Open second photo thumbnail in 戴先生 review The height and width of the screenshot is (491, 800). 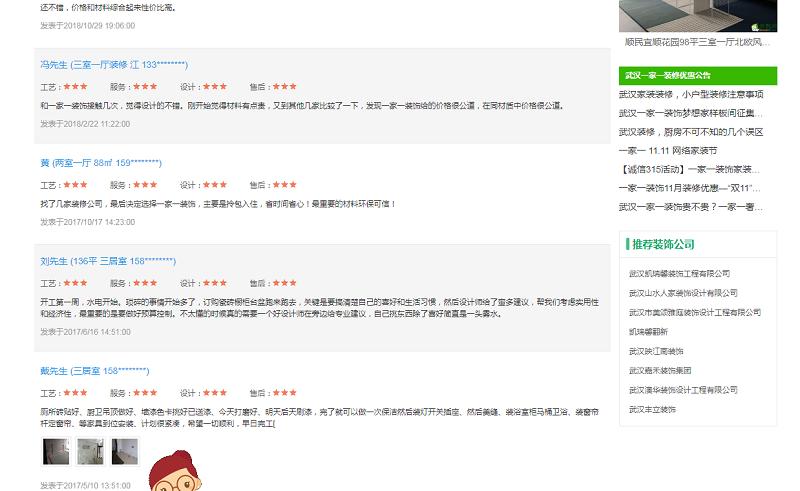tap(90, 452)
